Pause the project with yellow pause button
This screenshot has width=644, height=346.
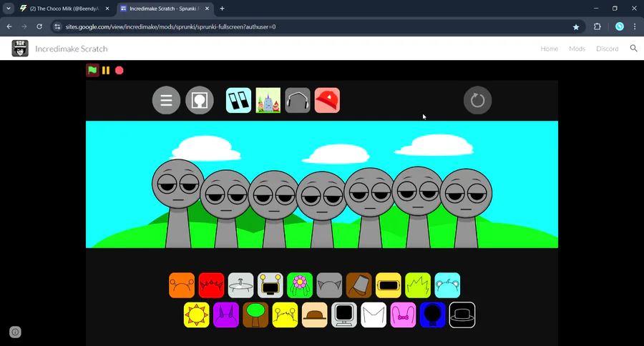coord(106,71)
